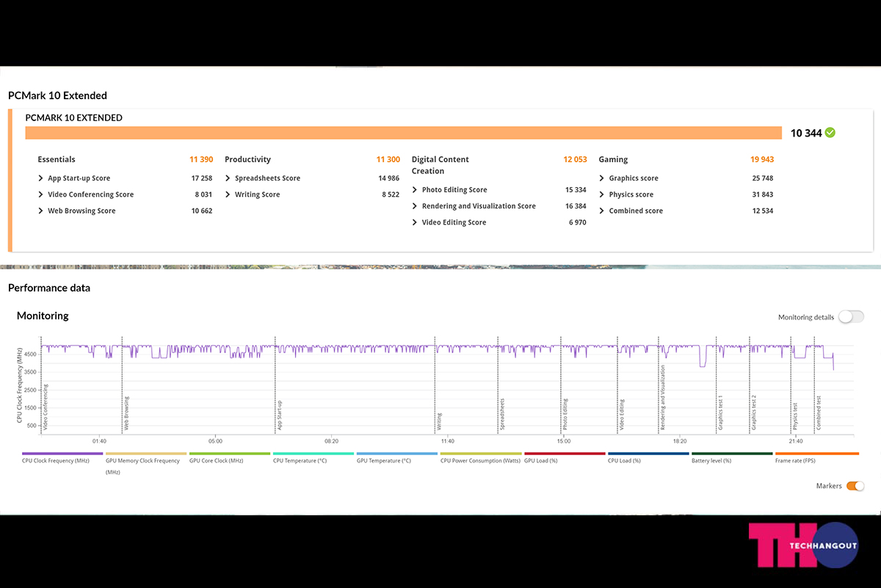Screen dimensions: 881x588
Task: Select the teal CPU Temperature legend swatch
Action: point(314,454)
